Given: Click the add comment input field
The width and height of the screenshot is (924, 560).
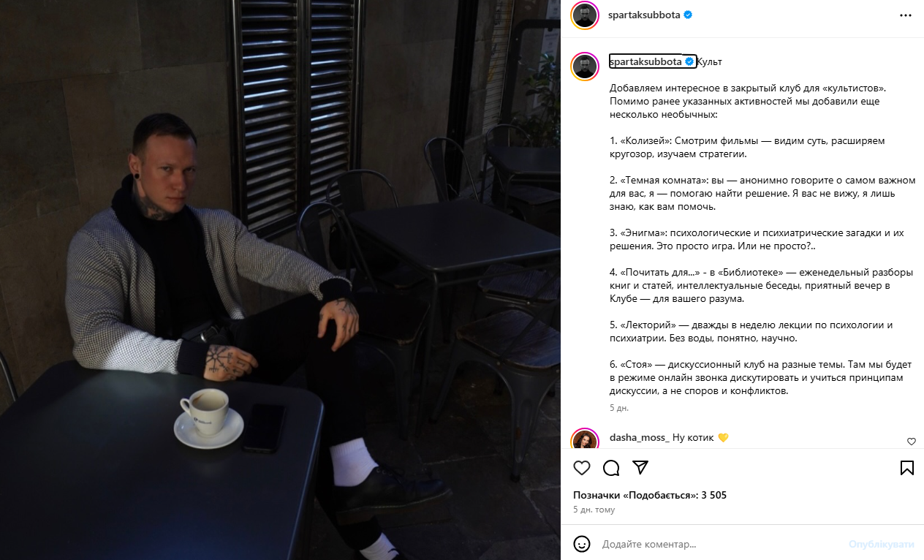Looking at the screenshot, I should click(x=720, y=545).
